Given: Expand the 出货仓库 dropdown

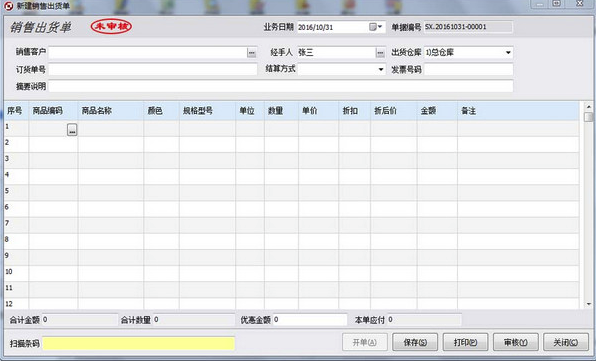Looking at the screenshot, I should (x=508, y=52).
